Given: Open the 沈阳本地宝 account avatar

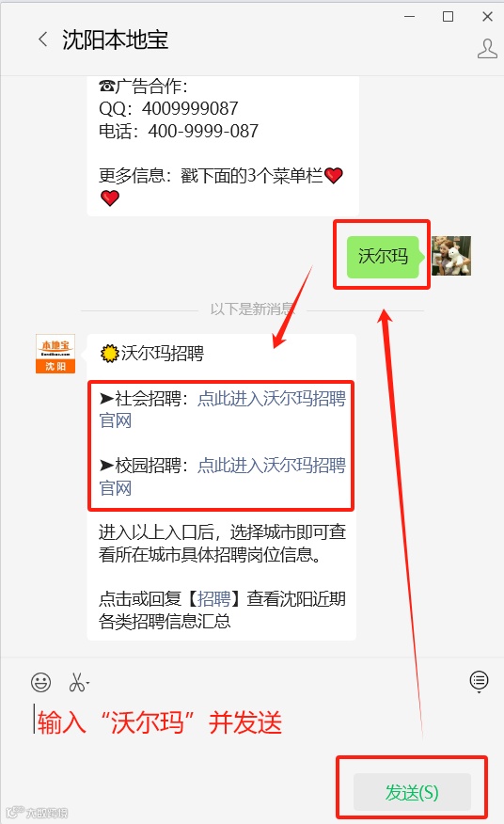Looking at the screenshot, I should (x=55, y=354).
